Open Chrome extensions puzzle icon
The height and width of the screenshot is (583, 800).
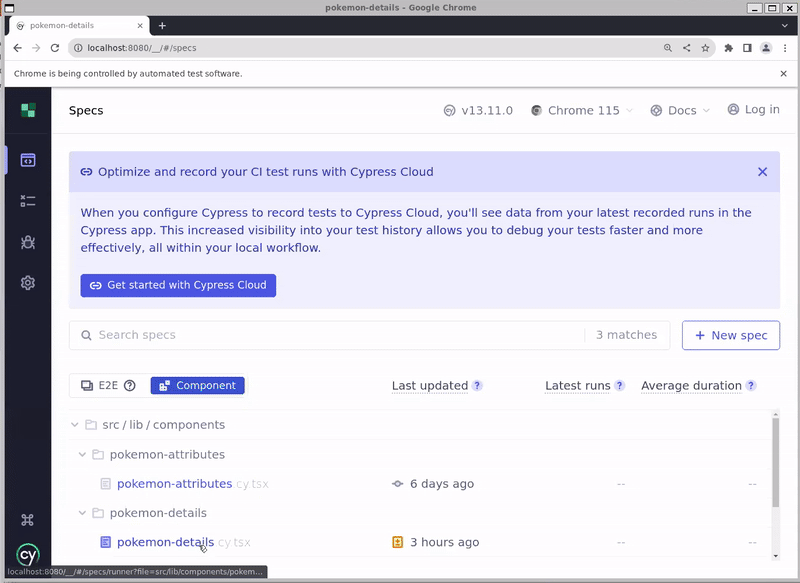point(729,48)
